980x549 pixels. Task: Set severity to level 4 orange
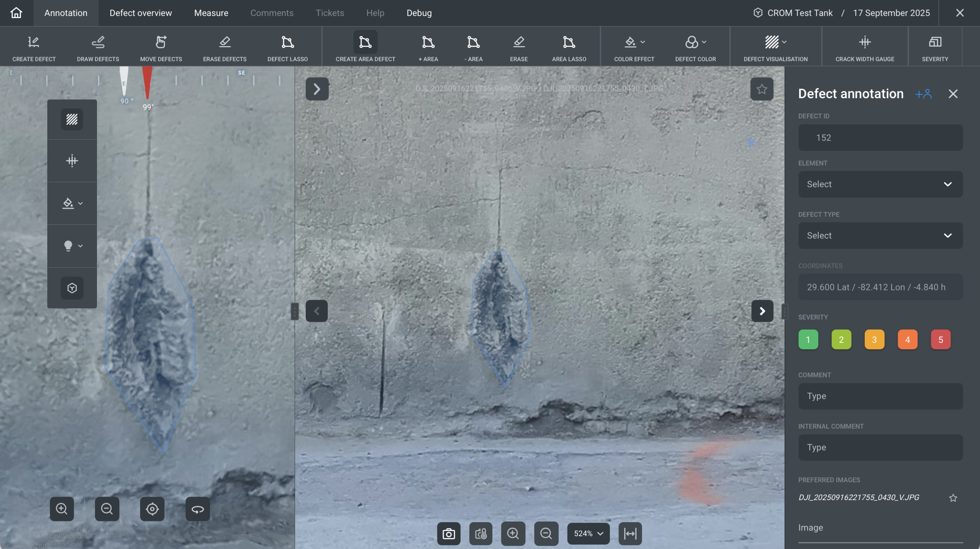[x=907, y=339]
